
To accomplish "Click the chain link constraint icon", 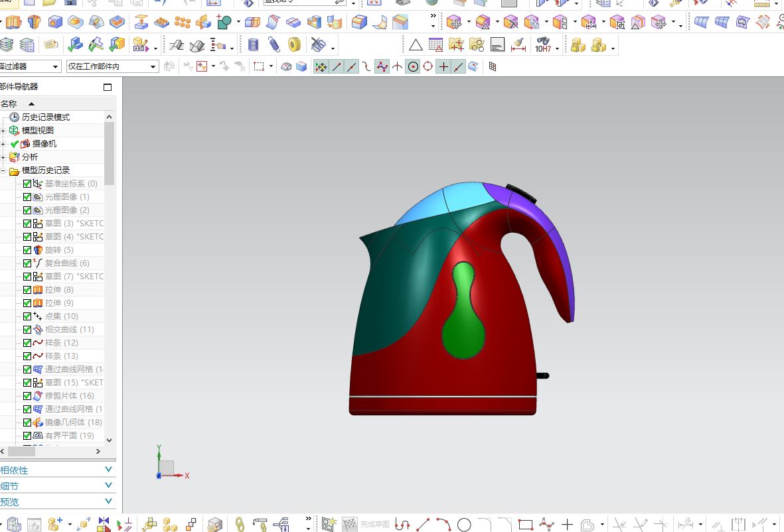I will 240,525.
